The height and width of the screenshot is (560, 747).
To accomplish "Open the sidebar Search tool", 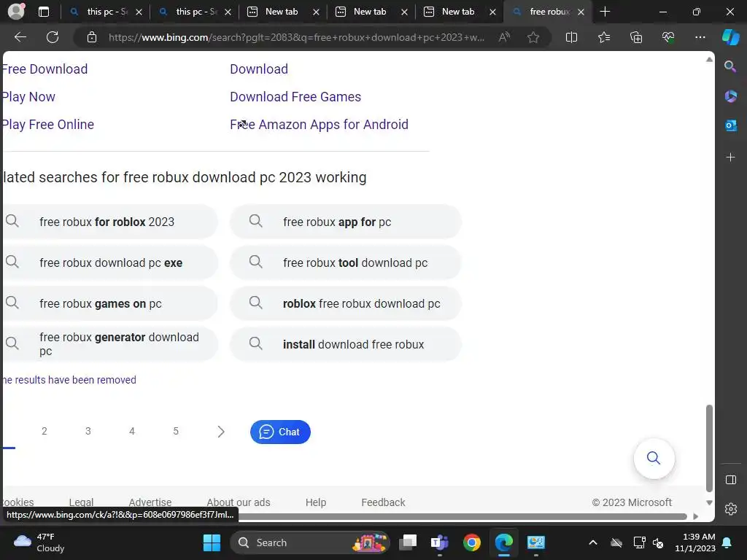I will [x=730, y=66].
